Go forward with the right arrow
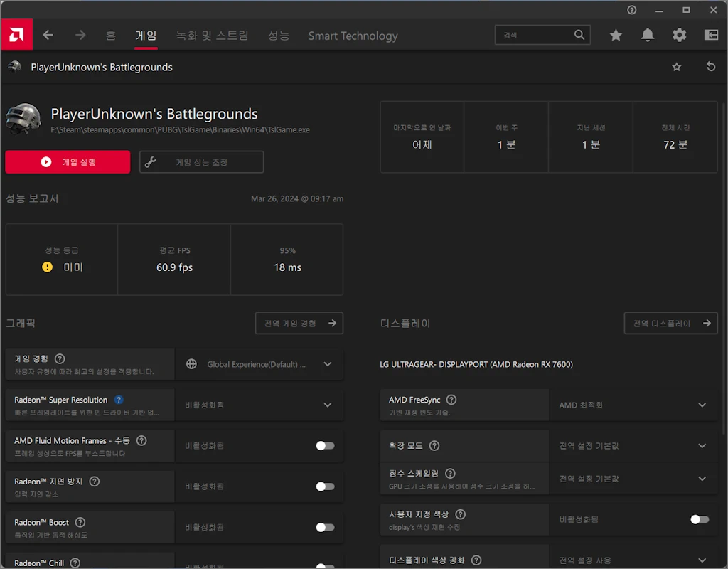 (80, 35)
